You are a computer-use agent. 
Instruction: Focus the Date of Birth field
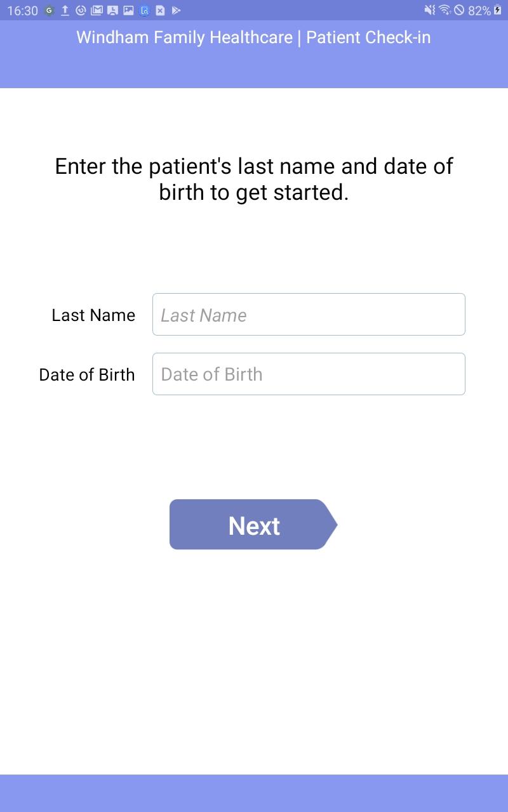309,374
